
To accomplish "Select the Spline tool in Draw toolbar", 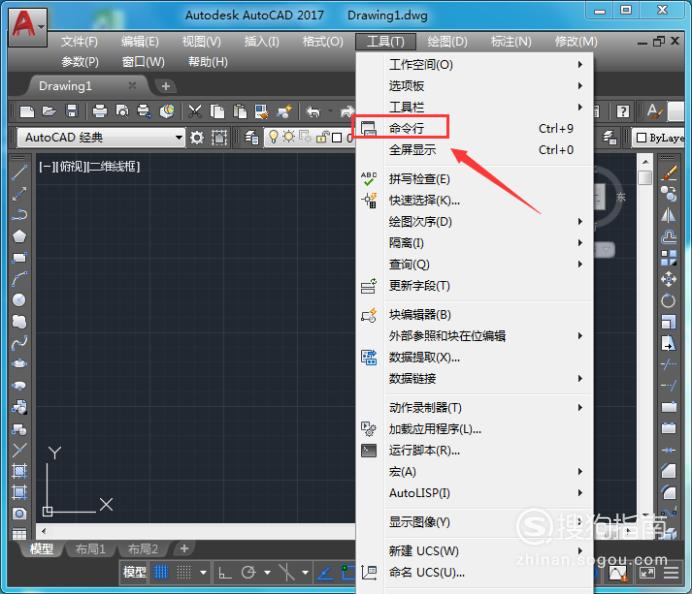I will (19, 343).
